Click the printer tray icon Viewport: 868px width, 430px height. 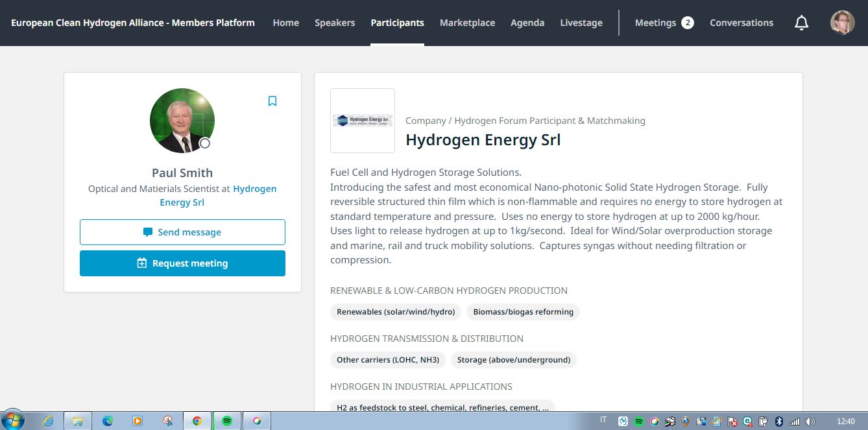[x=670, y=422]
